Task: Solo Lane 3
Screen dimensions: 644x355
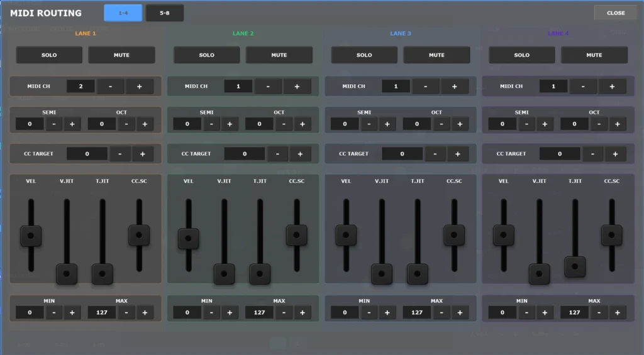Action: [x=364, y=55]
